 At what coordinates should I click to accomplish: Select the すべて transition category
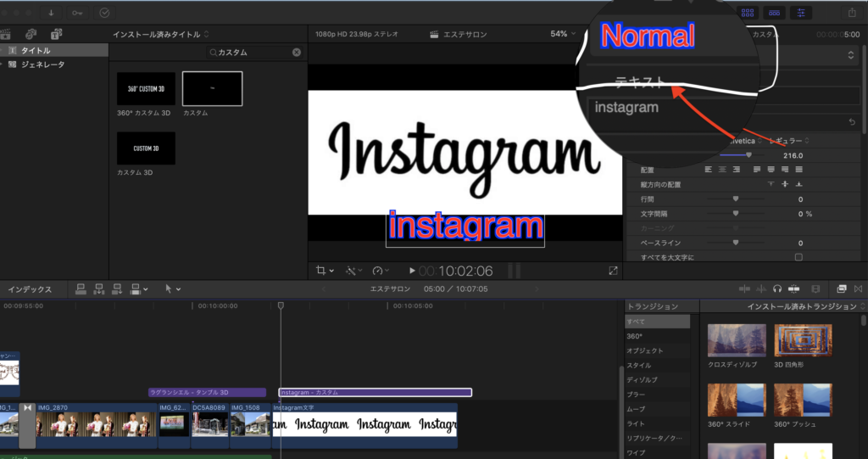coord(658,322)
